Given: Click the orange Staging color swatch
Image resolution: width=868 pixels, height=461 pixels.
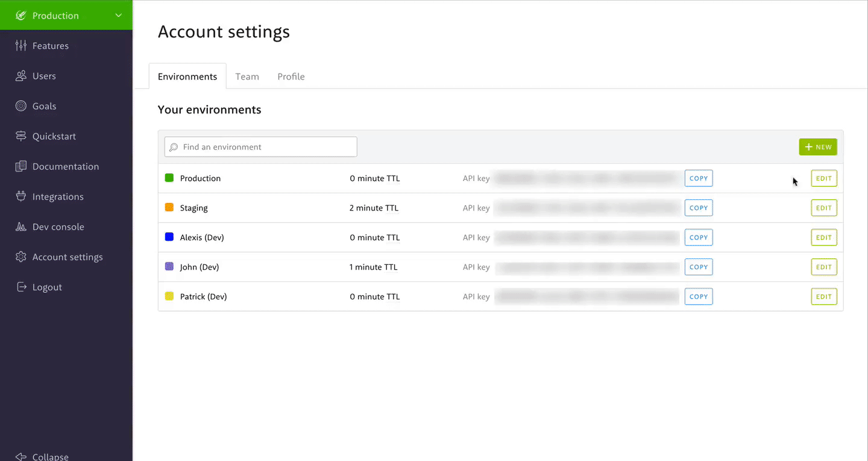Looking at the screenshot, I should [169, 208].
